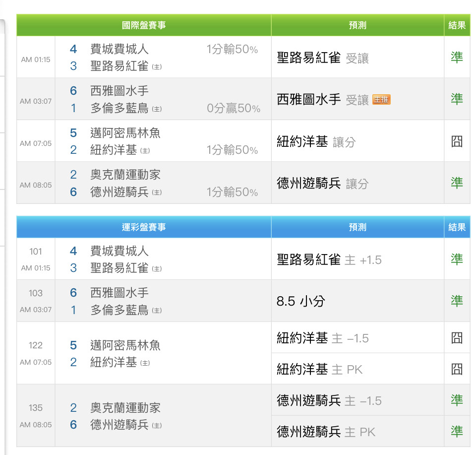Image resolution: width=476 pixels, height=455 pixels.
Task: Click the 聖路易紅雀 主 +1.5 prediction
Action: 329,260
